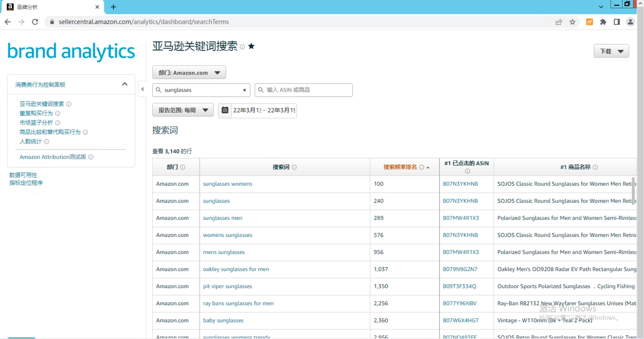Collapse the 消费类行为控制面板 section
The height and width of the screenshot is (339, 644).
[125, 84]
